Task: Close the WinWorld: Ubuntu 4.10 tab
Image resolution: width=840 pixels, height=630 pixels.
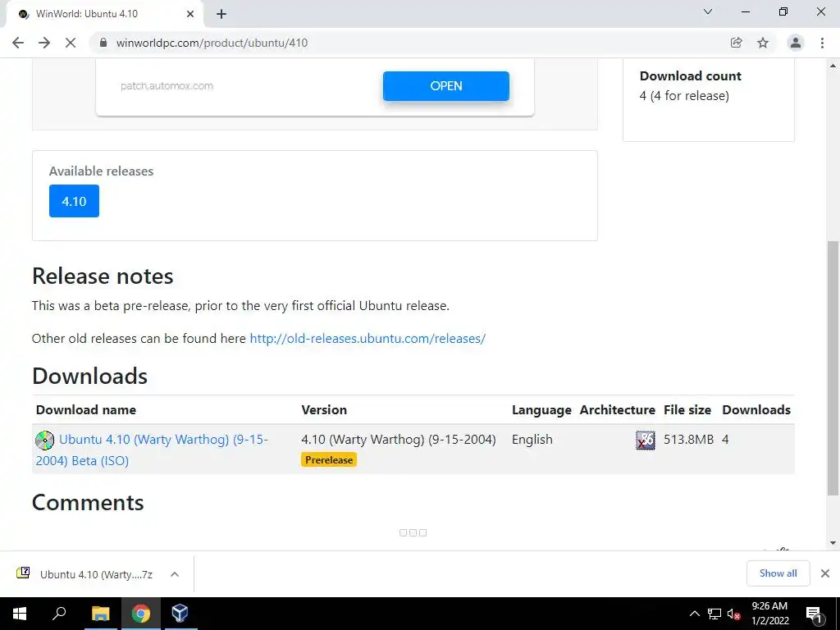Action: click(x=190, y=14)
